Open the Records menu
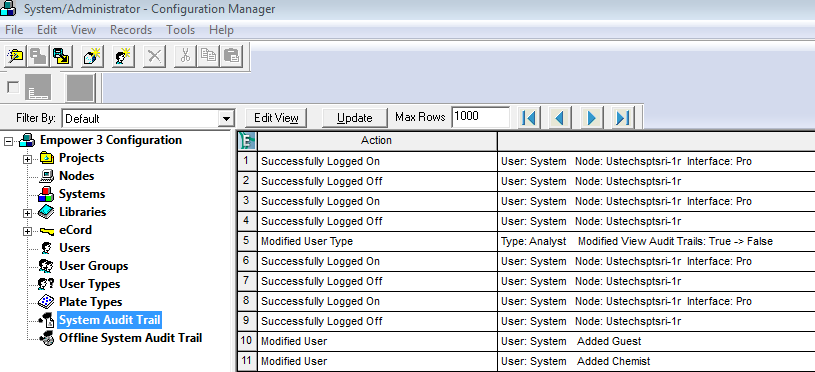Image resolution: width=815 pixels, height=372 pixels. pyautogui.click(x=131, y=30)
